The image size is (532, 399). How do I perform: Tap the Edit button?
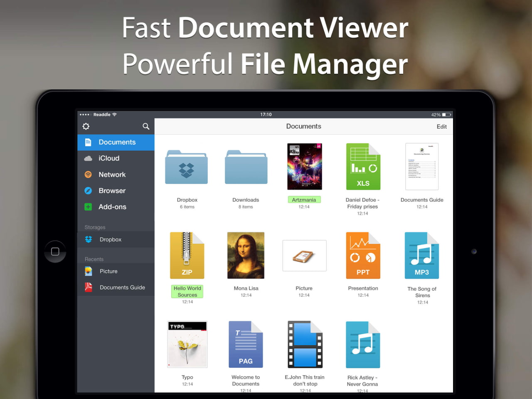441,127
